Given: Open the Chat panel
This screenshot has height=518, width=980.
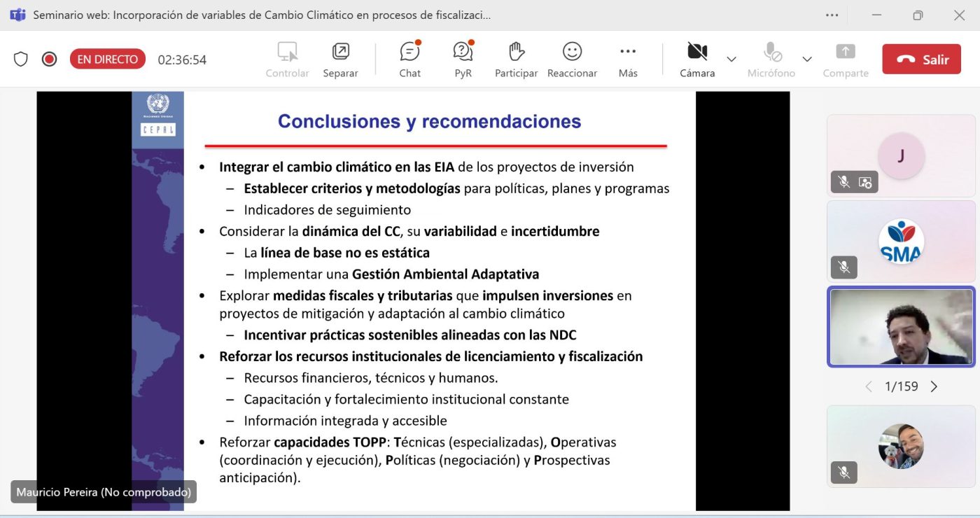Looking at the screenshot, I should click(x=409, y=59).
